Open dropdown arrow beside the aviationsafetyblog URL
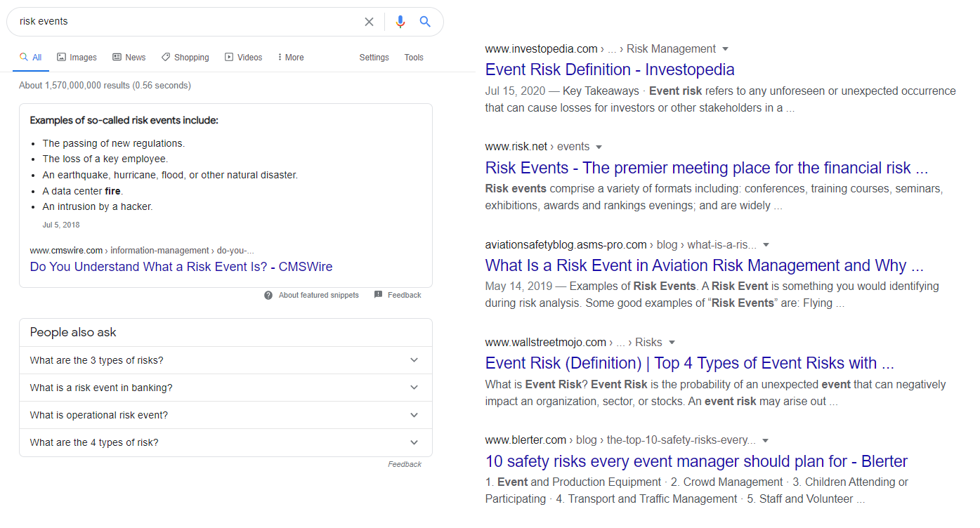 [x=766, y=245]
